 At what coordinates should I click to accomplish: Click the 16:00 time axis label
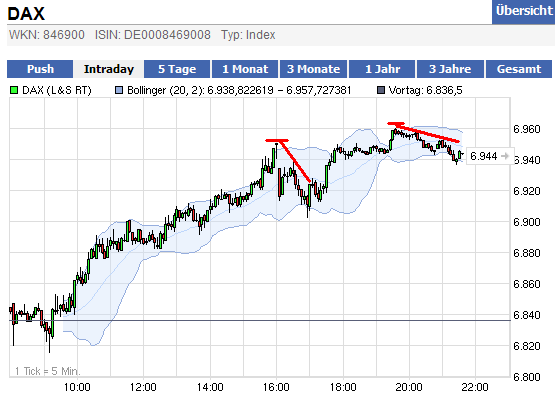(276, 387)
